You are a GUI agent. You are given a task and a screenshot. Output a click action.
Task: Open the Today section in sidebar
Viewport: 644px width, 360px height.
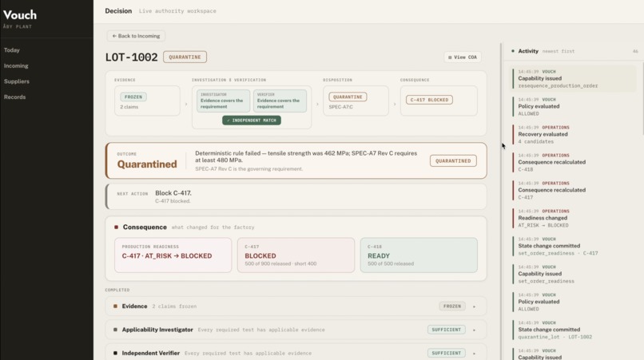(x=12, y=50)
